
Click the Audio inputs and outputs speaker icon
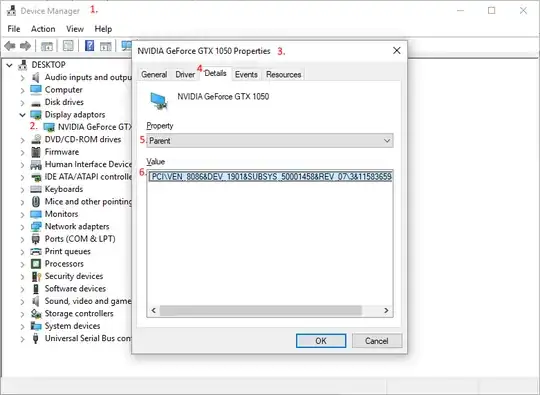click(36, 77)
